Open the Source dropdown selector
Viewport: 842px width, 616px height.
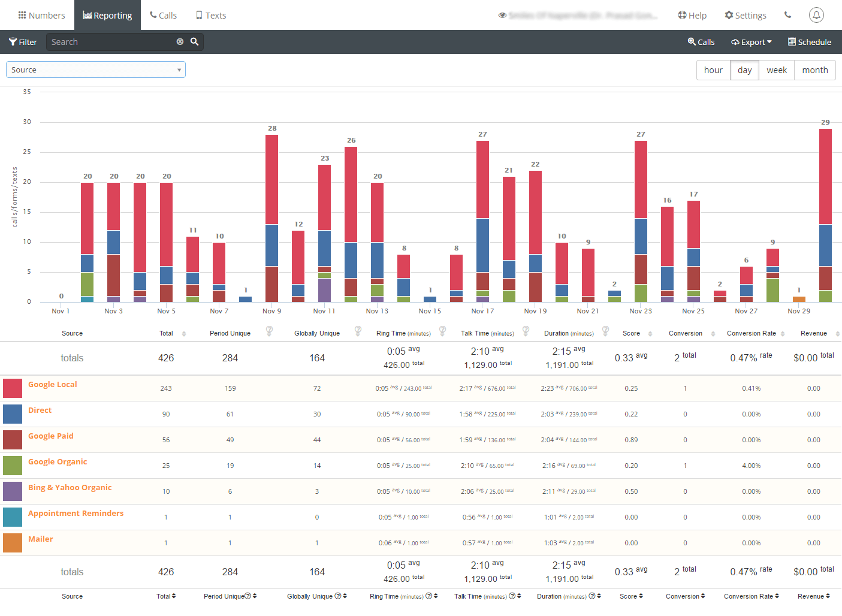[x=96, y=70]
